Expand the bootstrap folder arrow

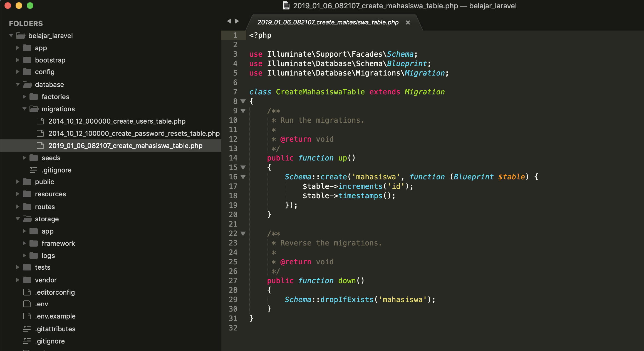point(18,60)
